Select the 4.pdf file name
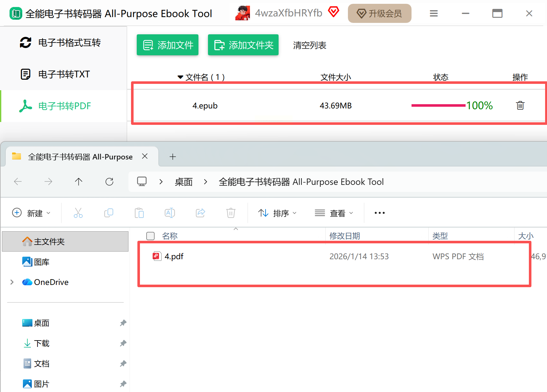547x392 pixels. [x=174, y=256]
